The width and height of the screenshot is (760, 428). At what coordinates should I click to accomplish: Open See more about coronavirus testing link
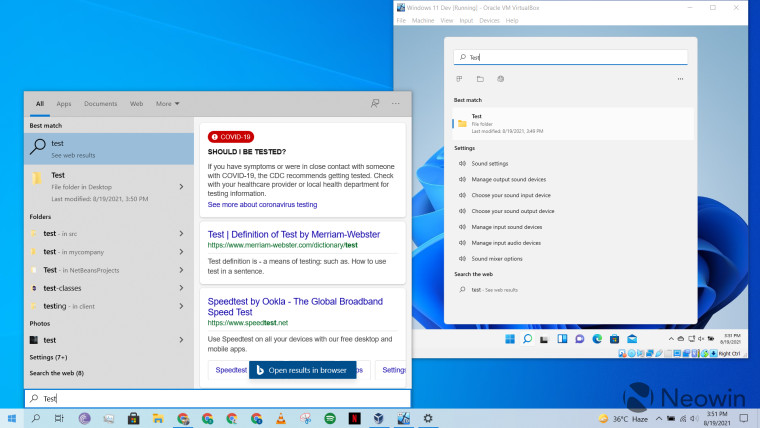tap(262, 205)
